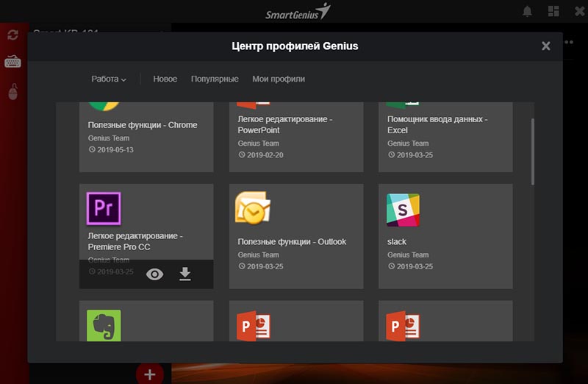Viewport: 588px width, 384px height.
Task: Select the mouse device icon in sidebar
Action: 13,92
